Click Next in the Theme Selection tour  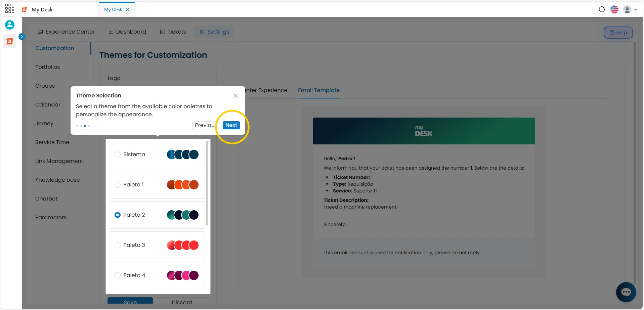tap(231, 125)
